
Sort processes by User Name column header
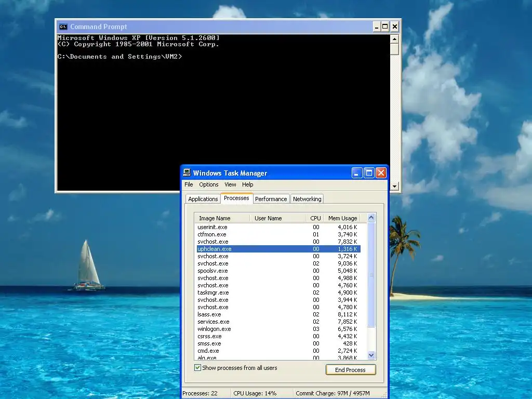point(277,218)
